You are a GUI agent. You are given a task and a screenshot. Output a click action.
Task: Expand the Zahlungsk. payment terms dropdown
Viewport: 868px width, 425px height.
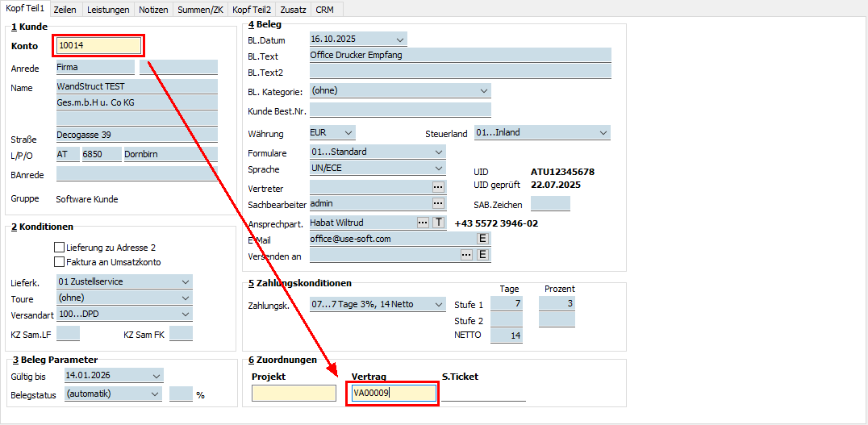[x=438, y=305]
